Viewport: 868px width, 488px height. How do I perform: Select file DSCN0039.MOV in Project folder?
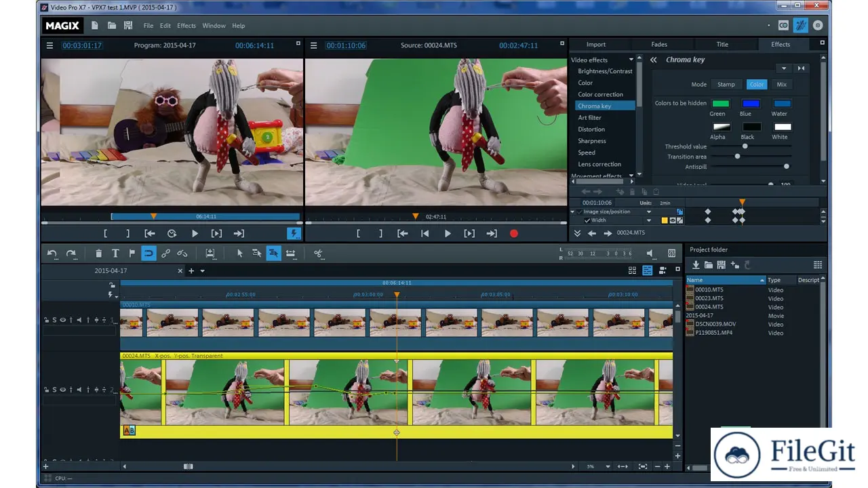(x=715, y=324)
